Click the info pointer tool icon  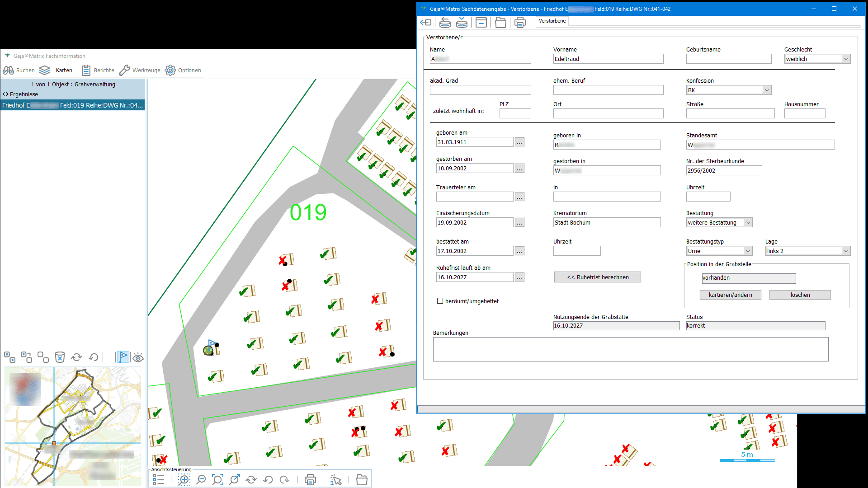point(336,480)
